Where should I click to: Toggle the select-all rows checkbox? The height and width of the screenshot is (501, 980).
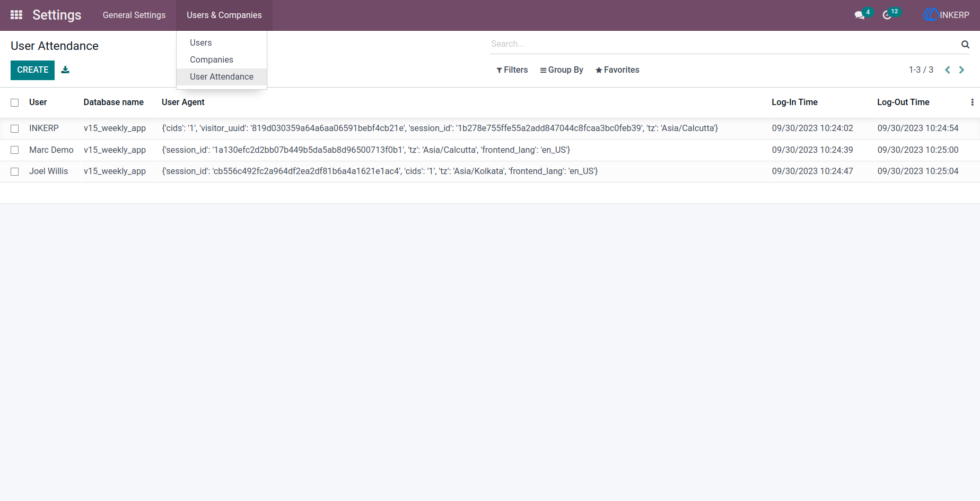(x=15, y=103)
